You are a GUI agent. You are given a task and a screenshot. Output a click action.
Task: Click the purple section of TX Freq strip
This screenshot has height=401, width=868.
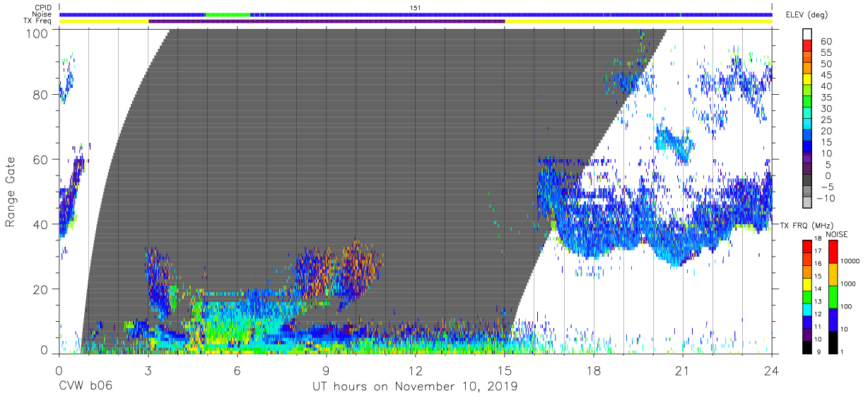(327, 21)
